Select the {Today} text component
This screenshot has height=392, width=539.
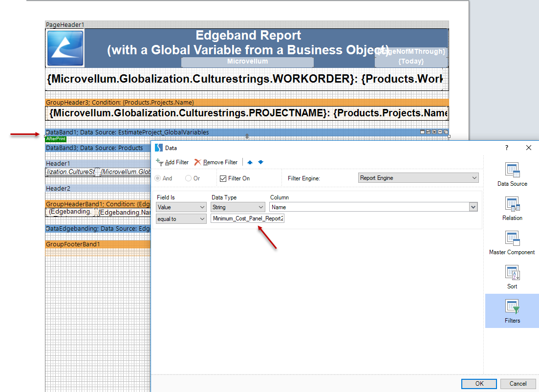411,62
